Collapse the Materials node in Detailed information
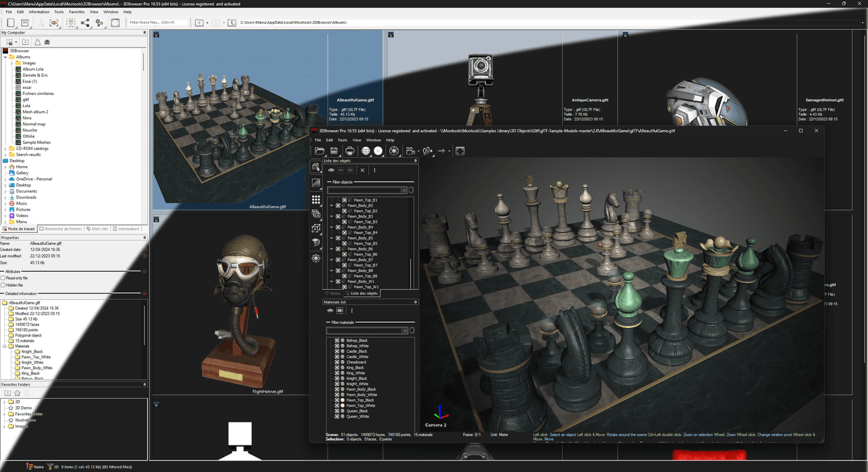Screen dimensions: 868x472 pos(5,346)
